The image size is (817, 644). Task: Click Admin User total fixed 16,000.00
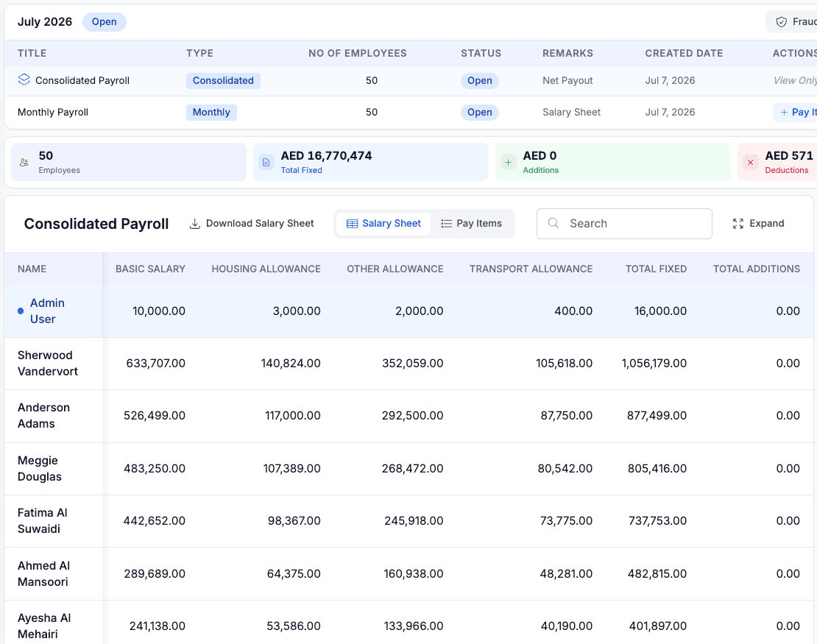[x=660, y=311]
